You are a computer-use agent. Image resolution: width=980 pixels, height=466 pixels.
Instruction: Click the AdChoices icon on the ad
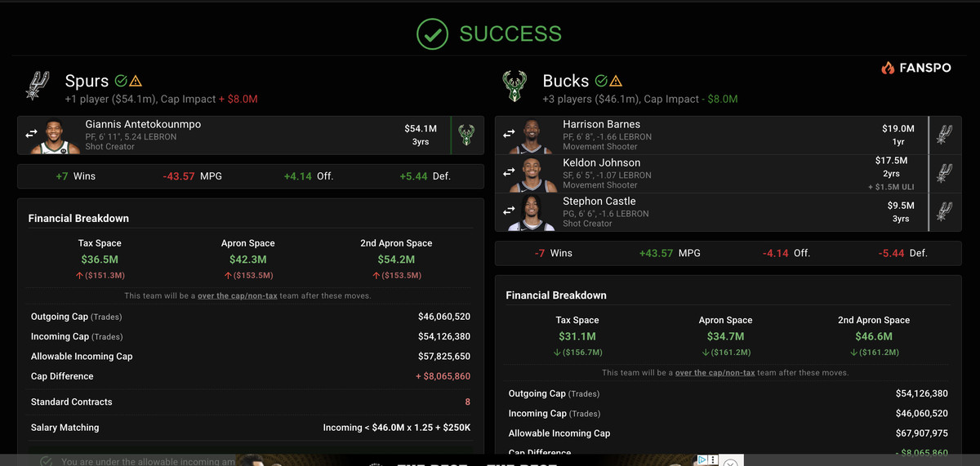[702, 460]
